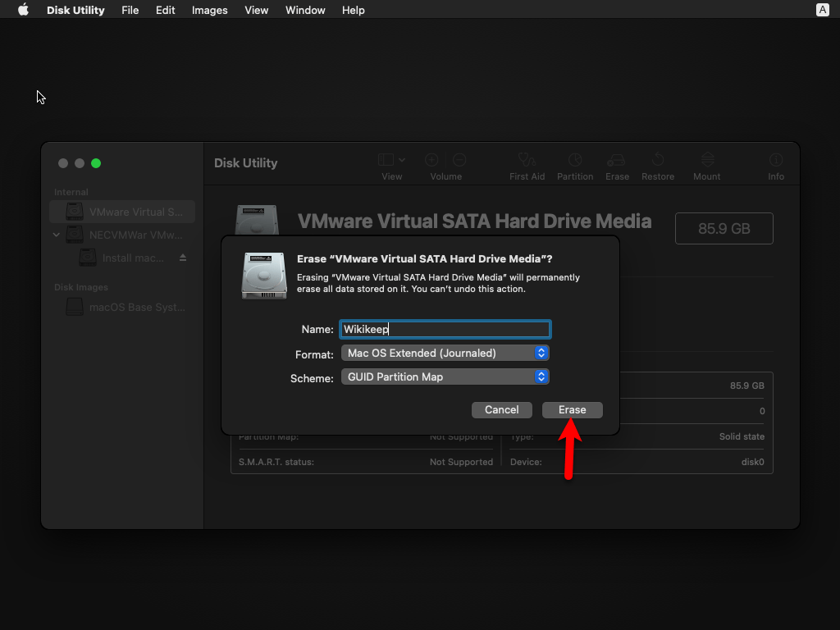Click the green zoom window button
The height and width of the screenshot is (630, 840).
coord(96,163)
